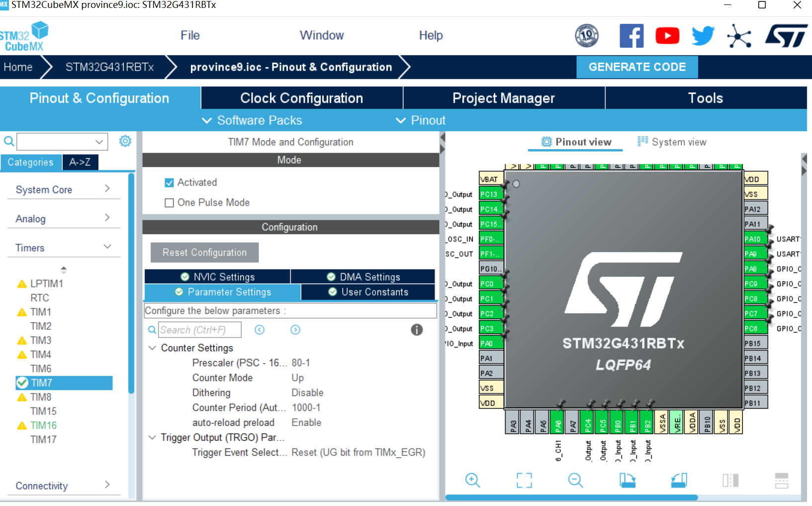Click the PA10 pin on the chip
The width and height of the screenshot is (812, 506).
click(756, 239)
